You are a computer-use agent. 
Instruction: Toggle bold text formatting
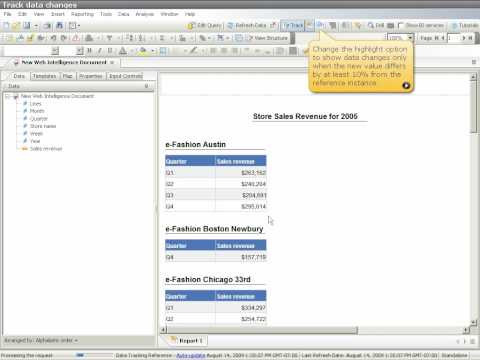pos(89,51)
